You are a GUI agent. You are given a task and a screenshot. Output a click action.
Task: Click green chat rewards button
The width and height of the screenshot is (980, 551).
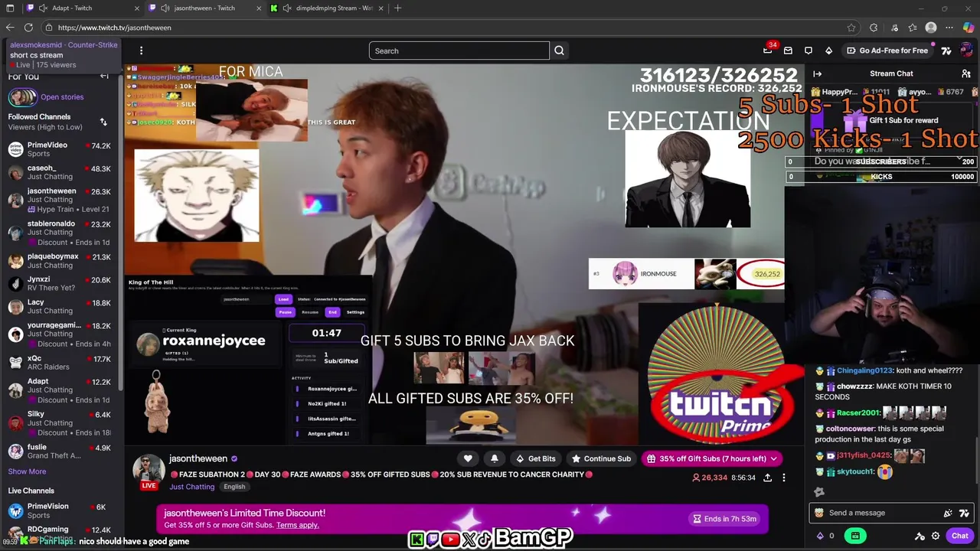point(855,536)
